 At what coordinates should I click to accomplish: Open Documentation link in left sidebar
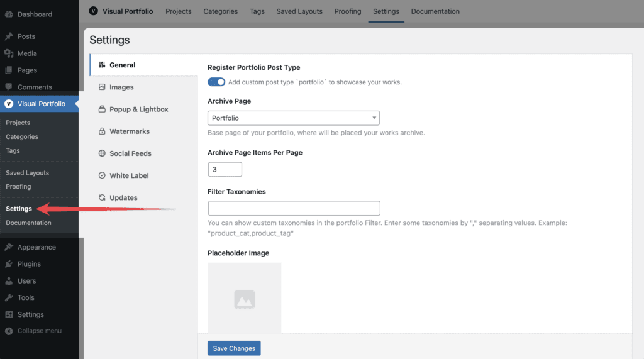tap(28, 223)
